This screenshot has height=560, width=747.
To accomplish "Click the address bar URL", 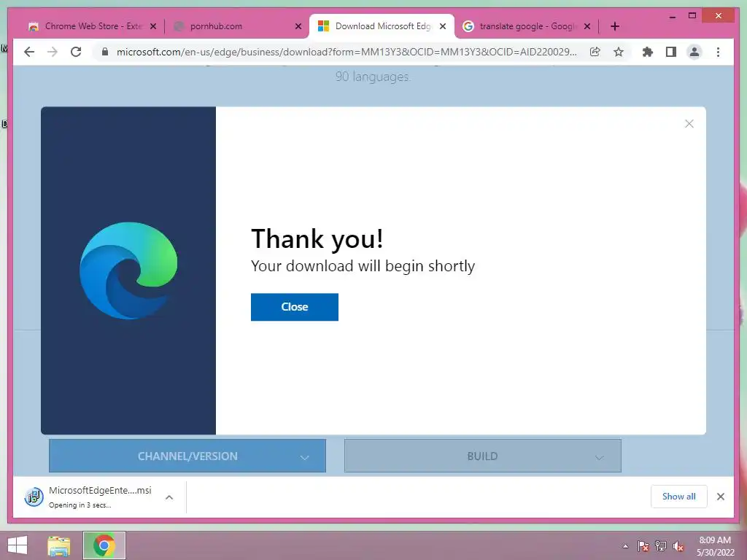I will pos(347,52).
